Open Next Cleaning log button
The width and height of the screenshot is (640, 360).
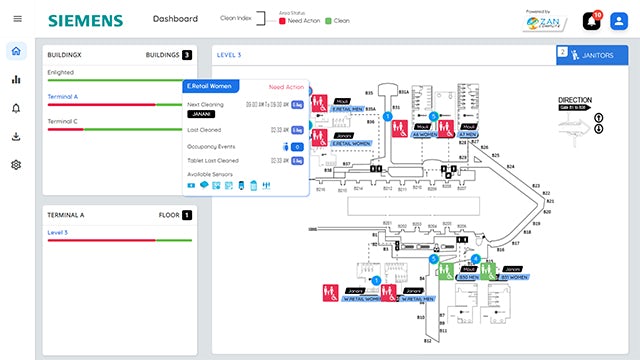click(298, 105)
